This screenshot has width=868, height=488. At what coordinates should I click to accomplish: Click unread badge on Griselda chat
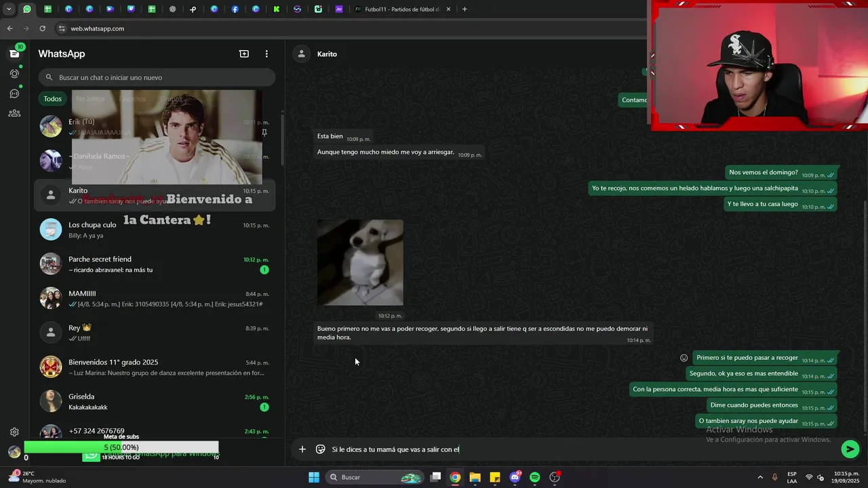click(264, 407)
